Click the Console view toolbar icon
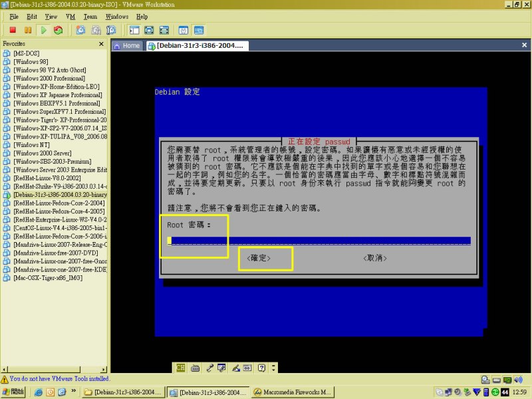532x399 pixels. [x=199, y=30]
